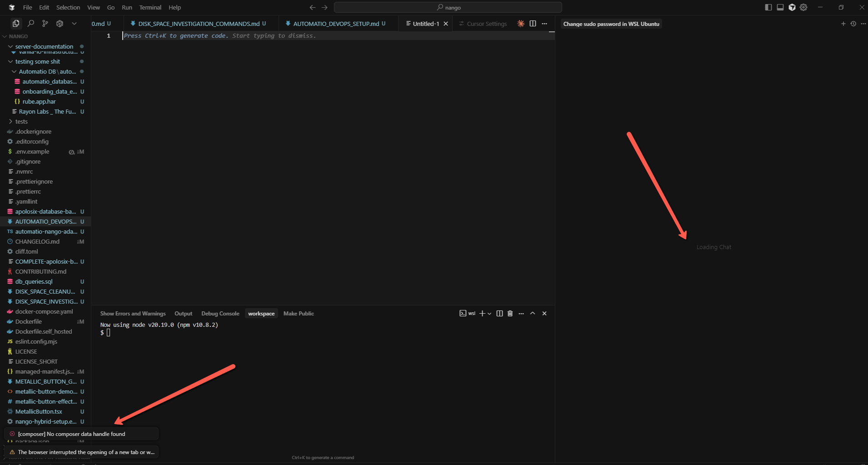The width and height of the screenshot is (868, 465).
Task: Toggle the AI pane layout button
Action: point(792,7)
